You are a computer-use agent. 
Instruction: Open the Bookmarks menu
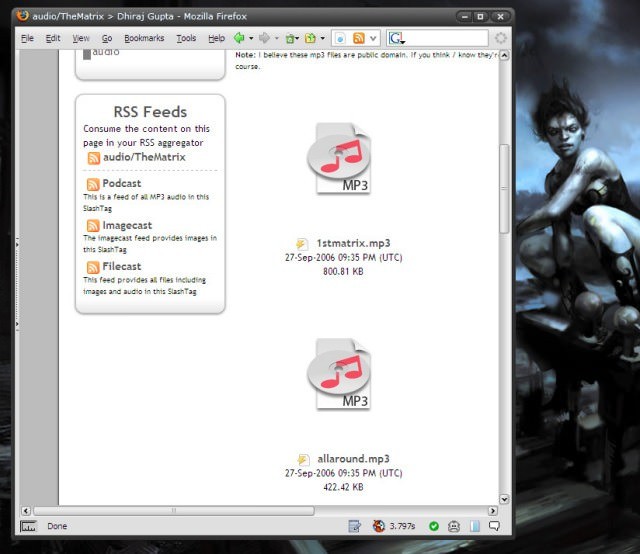(144, 38)
